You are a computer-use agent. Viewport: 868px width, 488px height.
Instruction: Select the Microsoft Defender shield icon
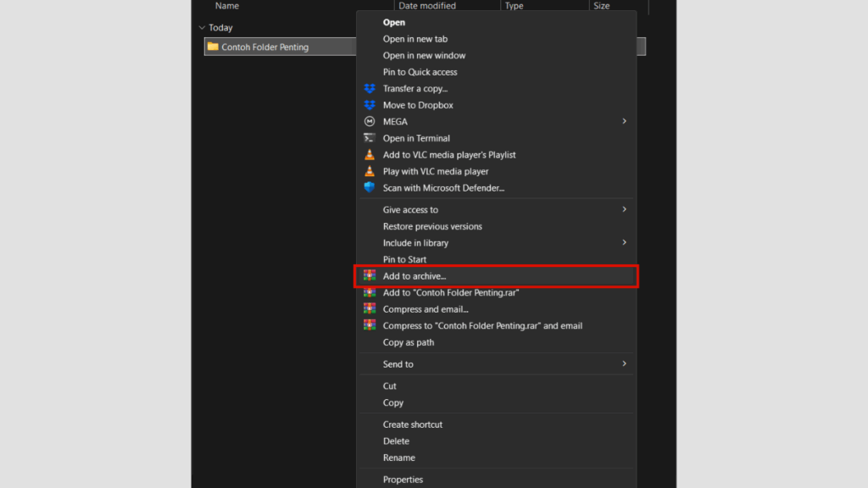tap(370, 187)
